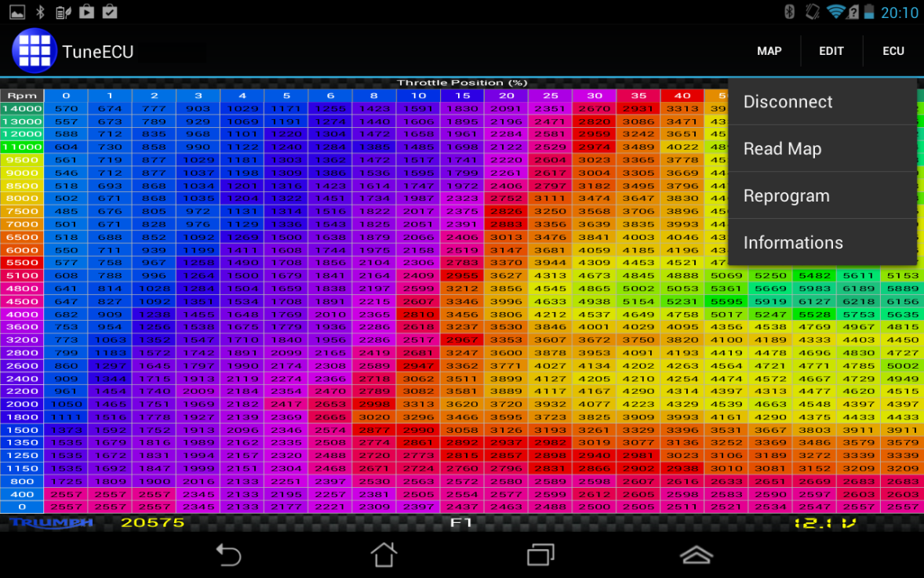Open the recent apps icon
Viewport: 924px width, 578px height.
pyautogui.click(x=540, y=555)
